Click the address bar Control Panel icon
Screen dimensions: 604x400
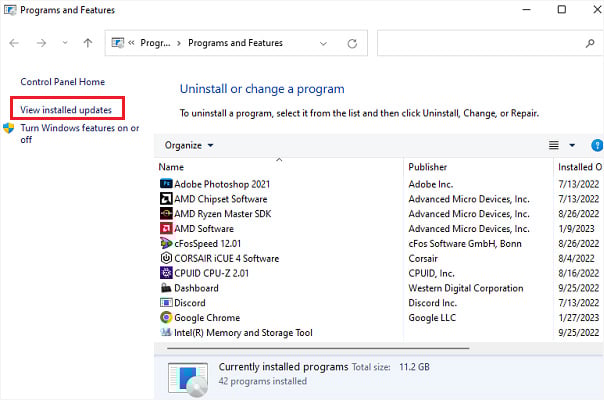[117, 42]
